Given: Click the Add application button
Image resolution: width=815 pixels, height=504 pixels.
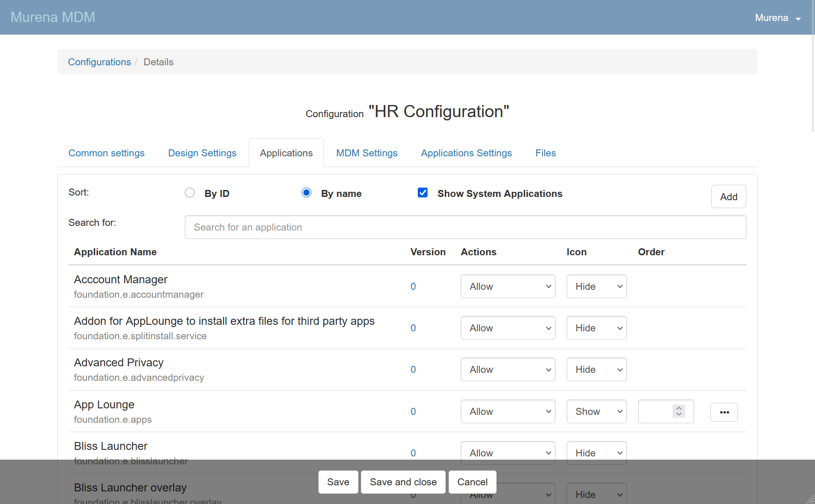Looking at the screenshot, I should [728, 197].
